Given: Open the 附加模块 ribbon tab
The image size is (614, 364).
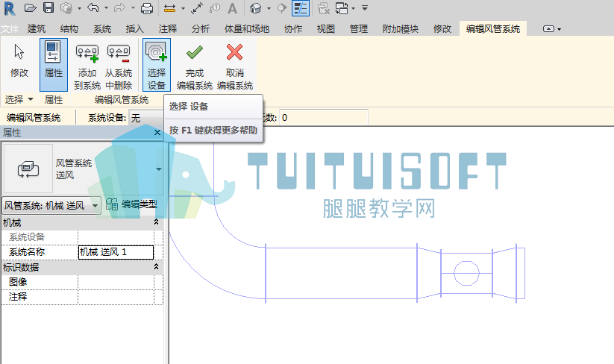Looking at the screenshot, I should coord(400,29).
